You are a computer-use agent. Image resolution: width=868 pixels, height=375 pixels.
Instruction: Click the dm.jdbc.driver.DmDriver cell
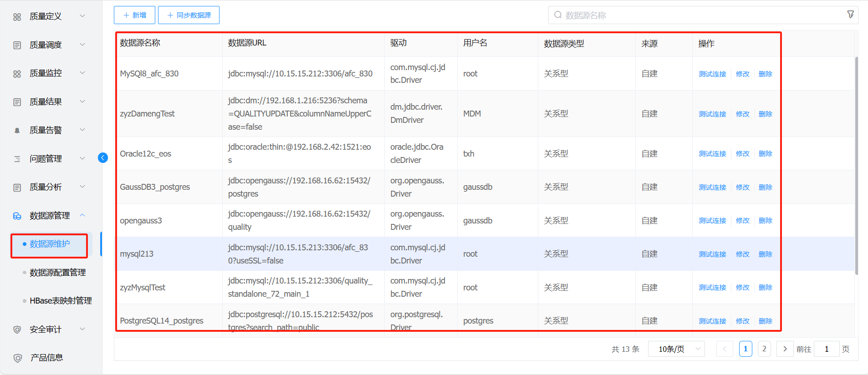(x=416, y=113)
